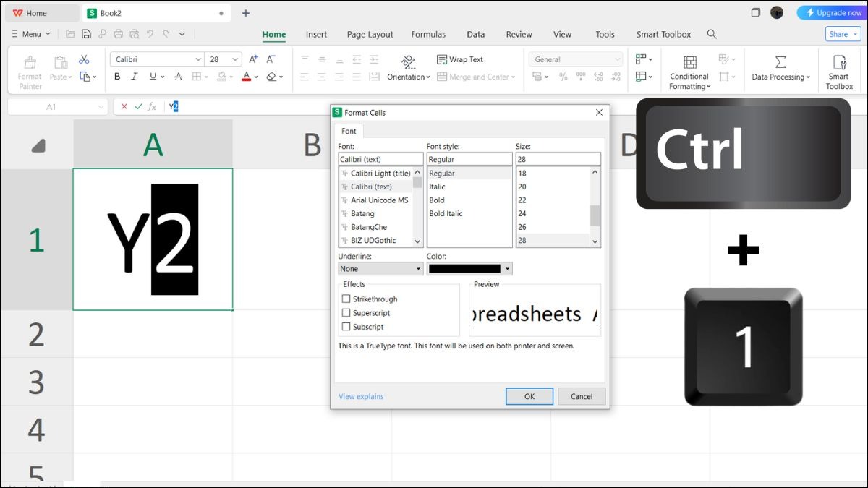Screen dimensions: 868x488
Task: Expand the ribbon Underline dropdown arrow
Action: coord(163,77)
